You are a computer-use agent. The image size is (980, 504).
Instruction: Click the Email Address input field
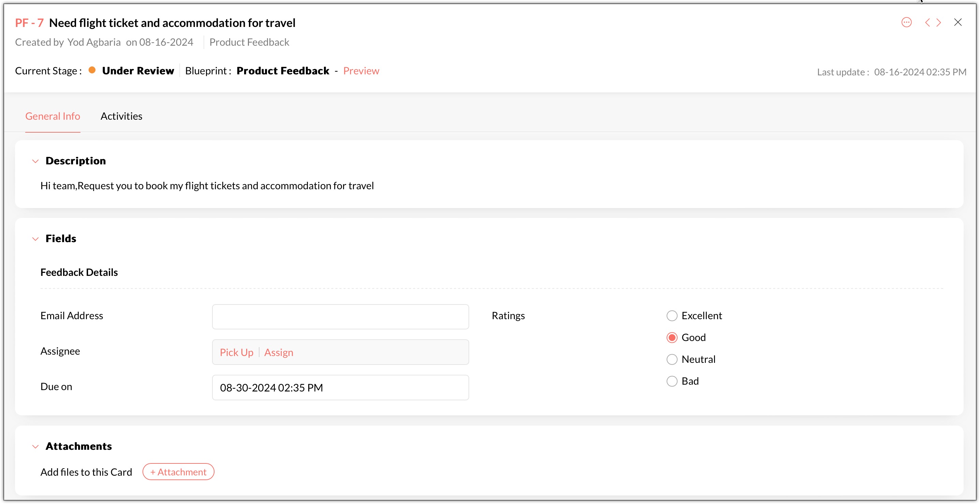click(340, 316)
